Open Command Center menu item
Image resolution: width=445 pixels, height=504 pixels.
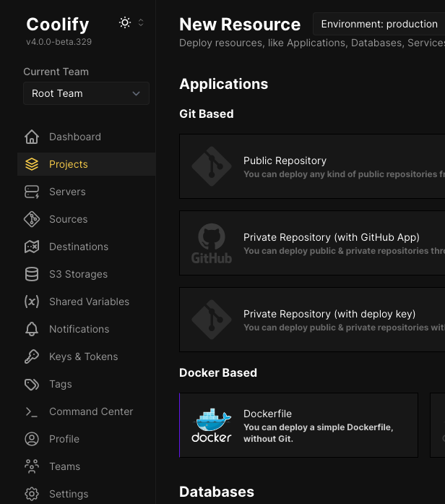(x=87, y=411)
